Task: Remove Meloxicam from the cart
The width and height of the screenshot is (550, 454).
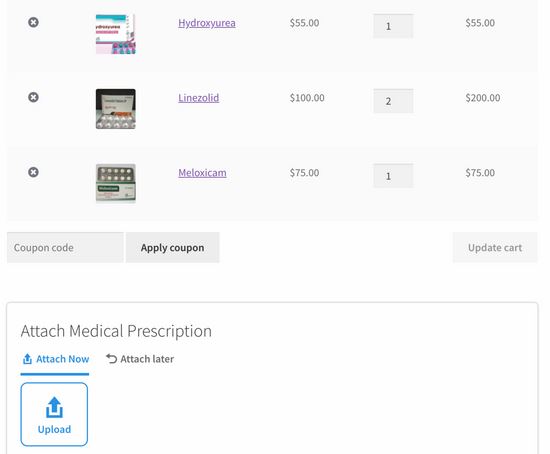Action: click(x=33, y=172)
